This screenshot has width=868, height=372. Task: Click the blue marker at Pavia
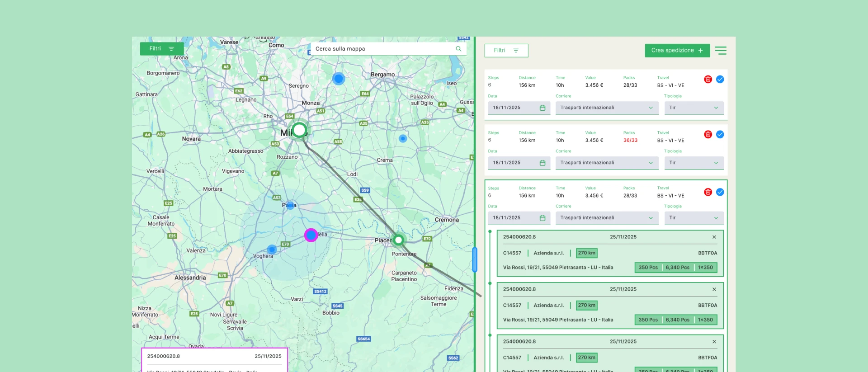[x=291, y=205]
